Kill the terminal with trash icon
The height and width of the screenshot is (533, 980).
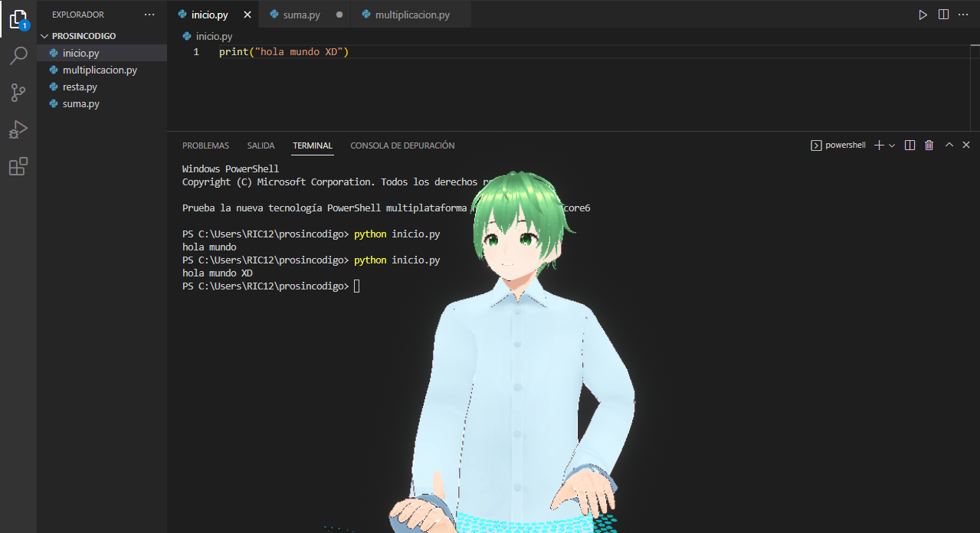point(929,146)
